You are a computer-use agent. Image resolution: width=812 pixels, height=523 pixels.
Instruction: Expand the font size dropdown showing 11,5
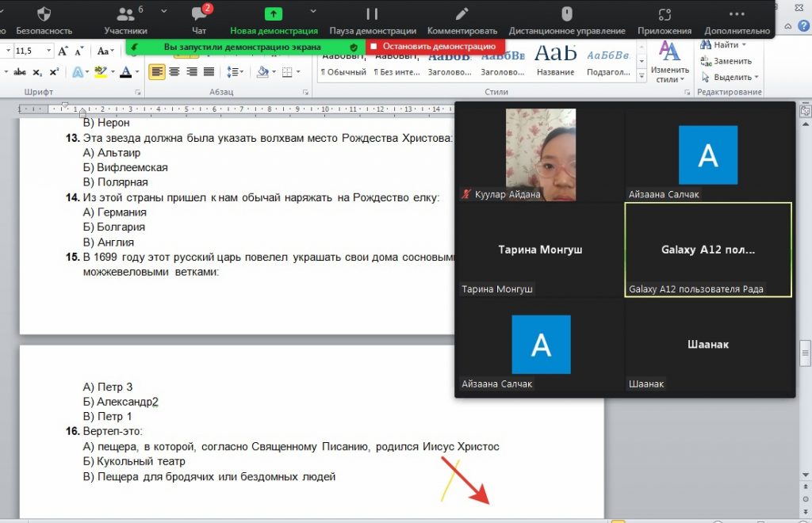point(49,52)
